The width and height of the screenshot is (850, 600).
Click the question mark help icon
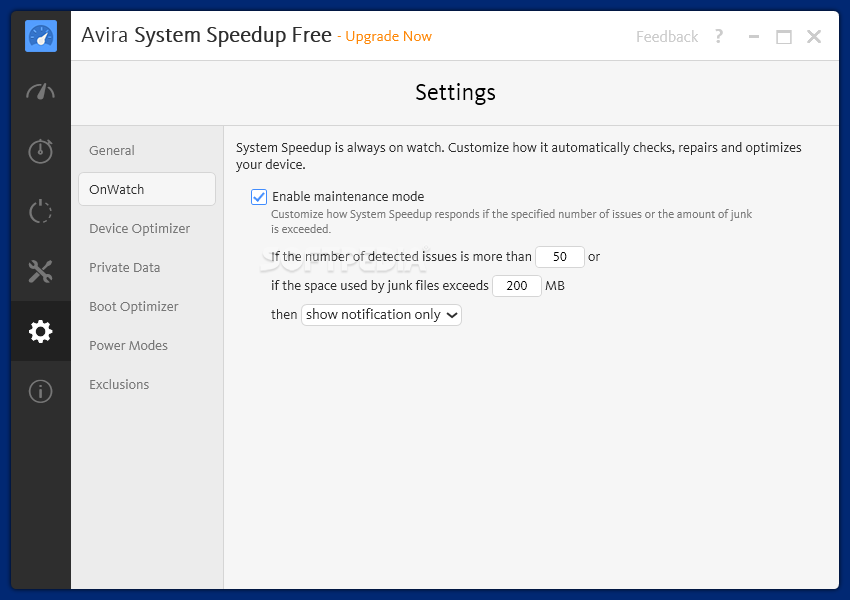(719, 36)
